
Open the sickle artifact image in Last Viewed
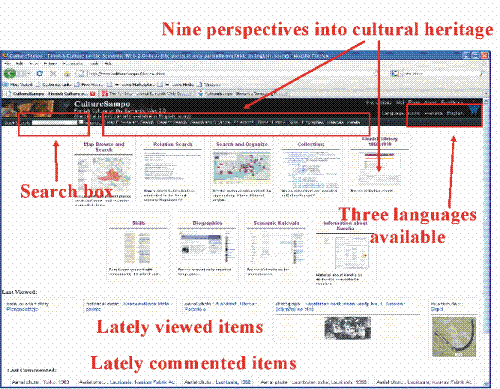click(x=454, y=337)
